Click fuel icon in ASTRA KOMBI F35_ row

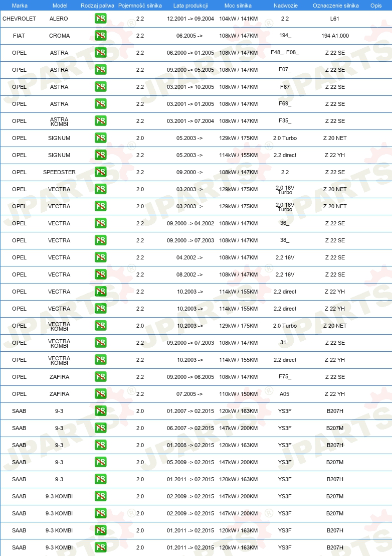(101, 120)
